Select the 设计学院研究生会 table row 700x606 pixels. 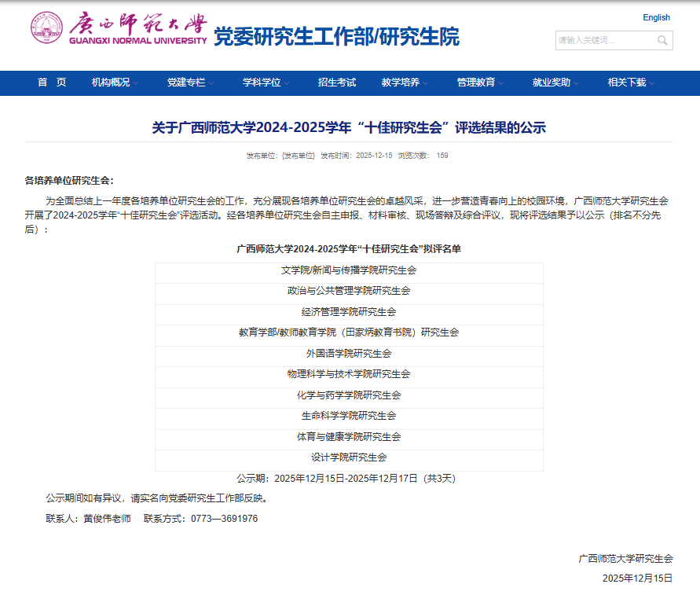point(349,457)
